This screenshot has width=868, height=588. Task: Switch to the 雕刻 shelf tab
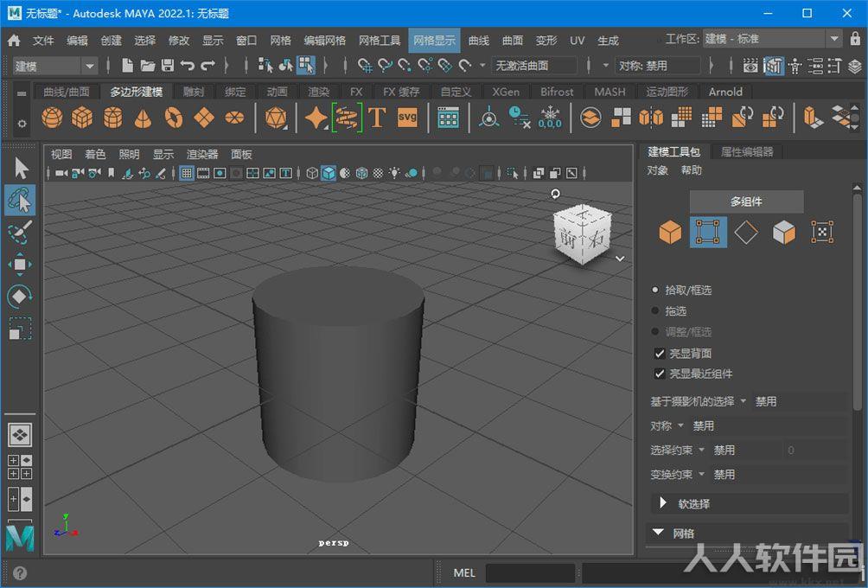coord(194,92)
